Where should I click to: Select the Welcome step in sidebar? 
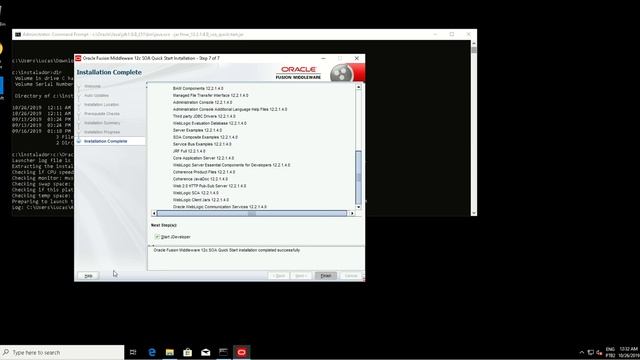92,86
